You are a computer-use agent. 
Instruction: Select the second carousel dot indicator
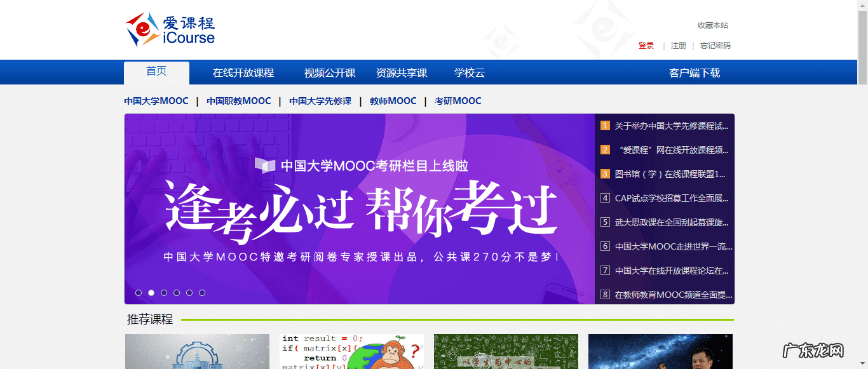click(151, 293)
